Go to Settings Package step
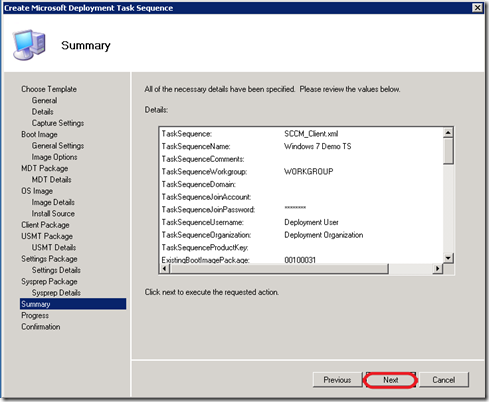489x402 pixels. tap(49, 259)
